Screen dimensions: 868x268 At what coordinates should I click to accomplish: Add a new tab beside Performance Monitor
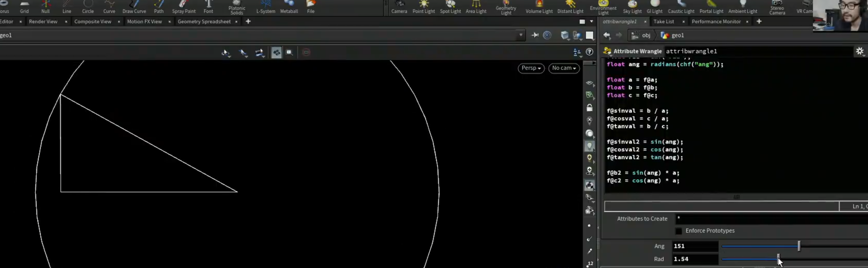(x=759, y=21)
